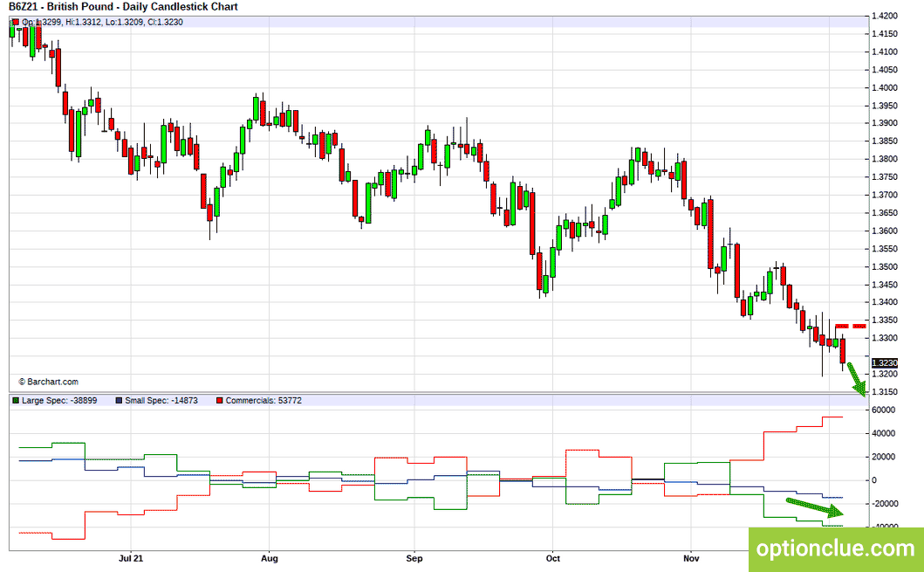Viewport: 924px width, 572px height.
Task: Open the Barchart.com copyright link
Action: [x=48, y=382]
